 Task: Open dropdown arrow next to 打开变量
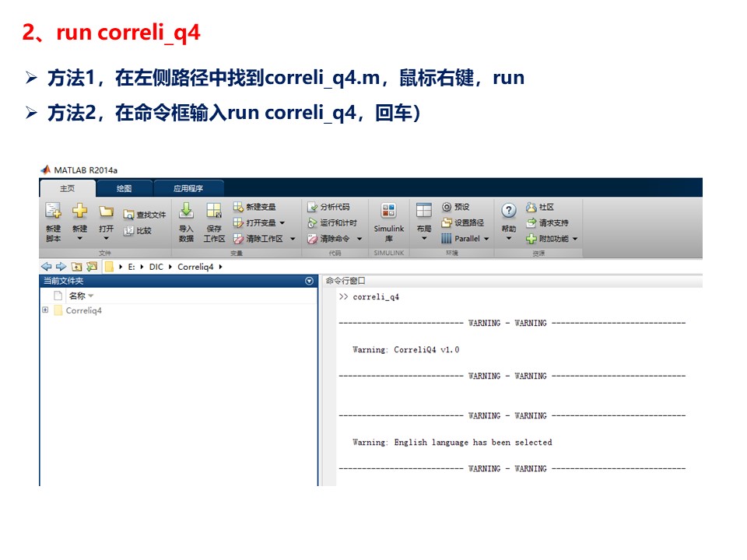click(x=282, y=223)
